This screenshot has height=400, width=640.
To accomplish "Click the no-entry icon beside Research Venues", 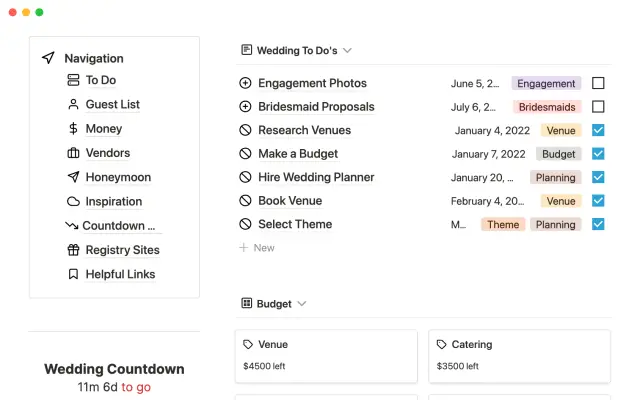I will tap(245, 130).
